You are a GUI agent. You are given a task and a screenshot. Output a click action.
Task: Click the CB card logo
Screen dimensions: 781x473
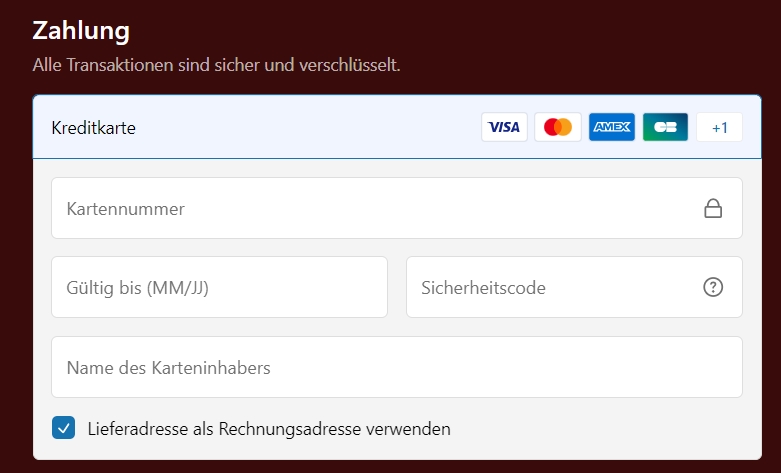click(665, 127)
